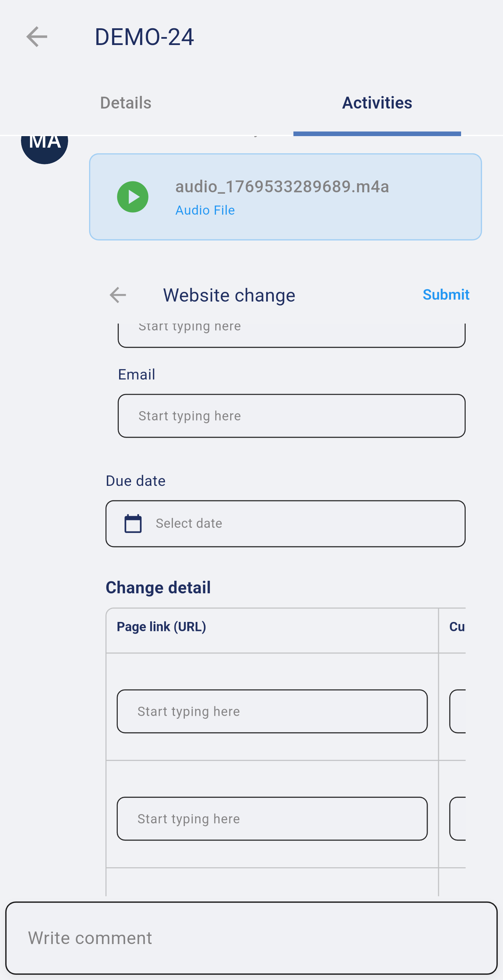This screenshot has height=980, width=503.
Task: Submit the Website change form
Action: click(x=445, y=295)
